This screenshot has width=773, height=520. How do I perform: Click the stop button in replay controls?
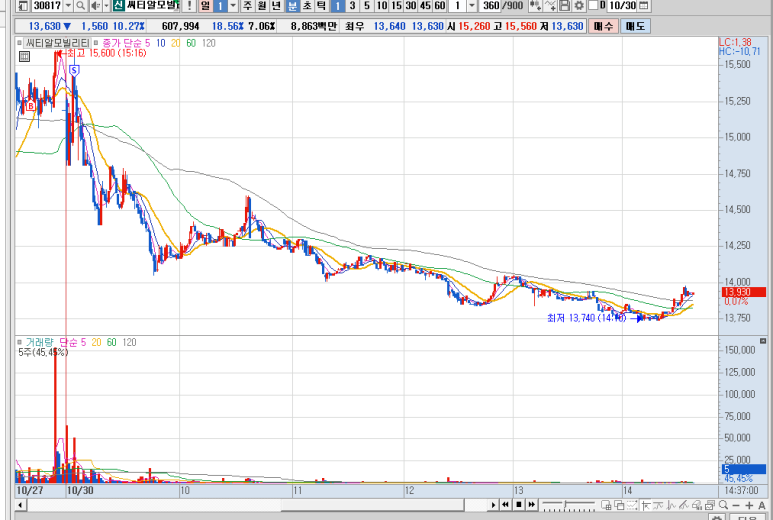(x=519, y=505)
